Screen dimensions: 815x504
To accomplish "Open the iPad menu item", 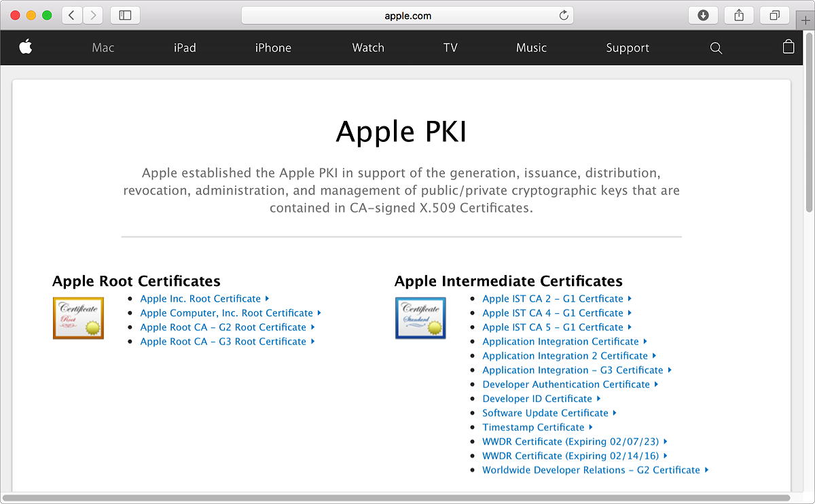I will click(185, 48).
